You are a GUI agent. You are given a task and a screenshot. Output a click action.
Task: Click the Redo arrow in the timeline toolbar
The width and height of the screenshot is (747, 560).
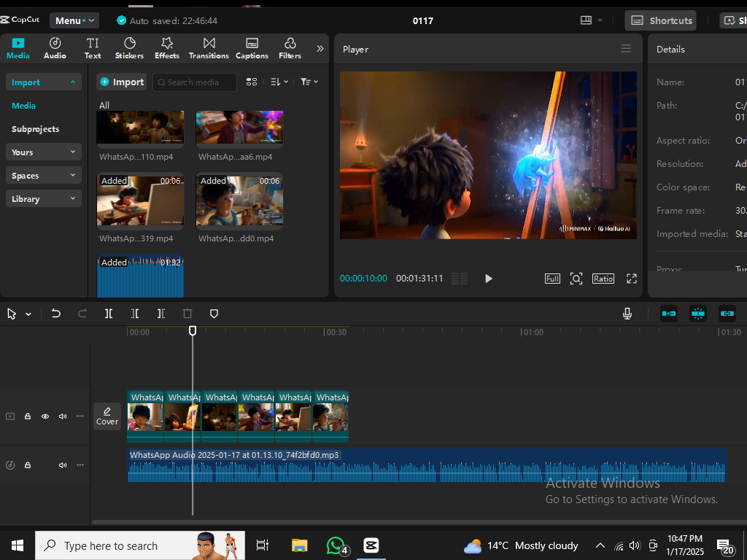click(x=82, y=314)
